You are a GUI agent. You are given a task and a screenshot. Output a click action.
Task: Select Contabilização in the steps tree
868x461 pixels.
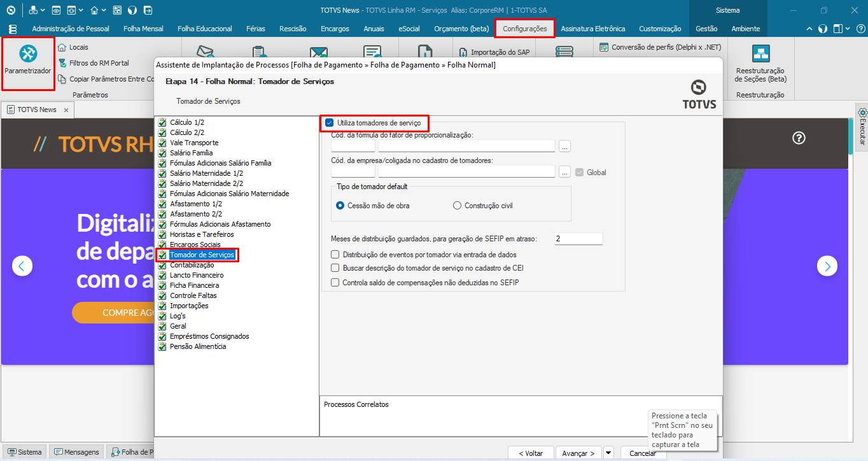192,265
